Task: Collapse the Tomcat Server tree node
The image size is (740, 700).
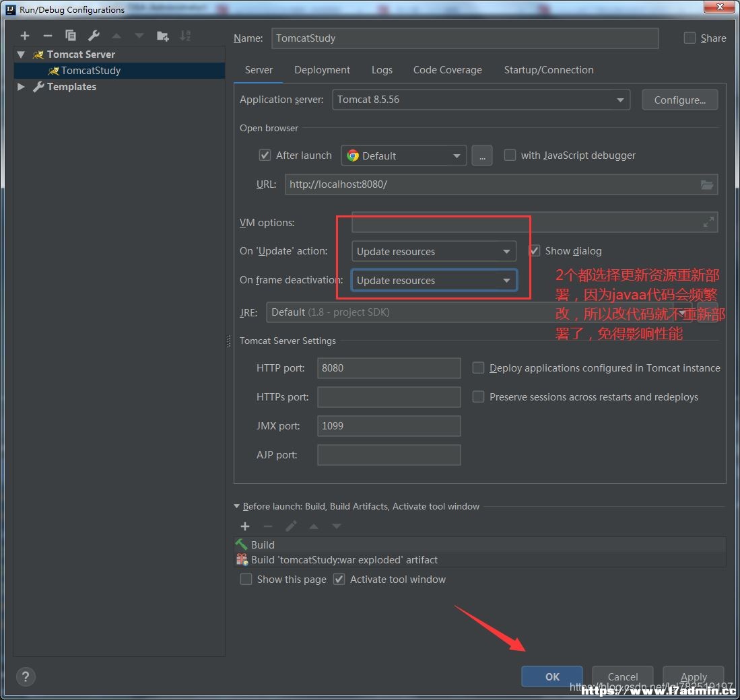Action: [21, 55]
